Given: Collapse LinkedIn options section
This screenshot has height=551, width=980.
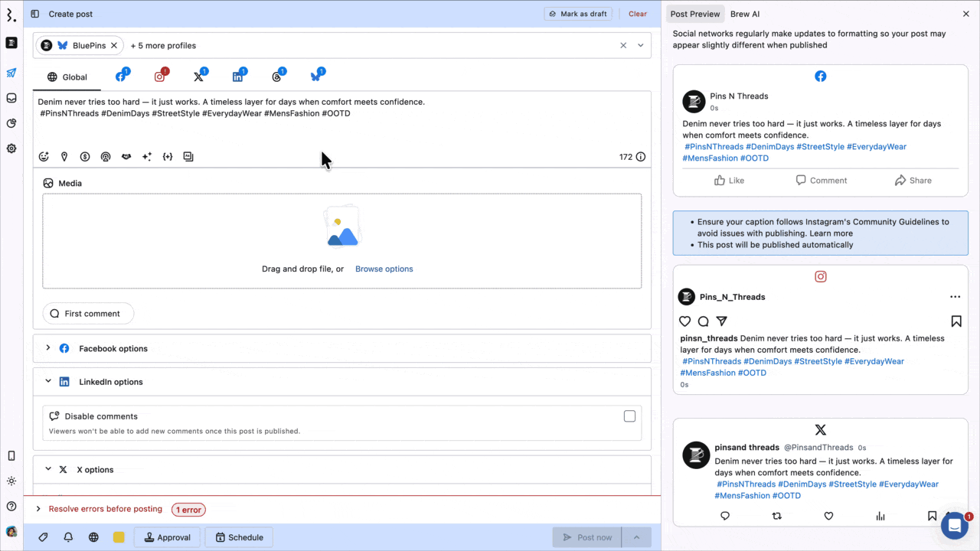Looking at the screenshot, I should click(x=48, y=381).
